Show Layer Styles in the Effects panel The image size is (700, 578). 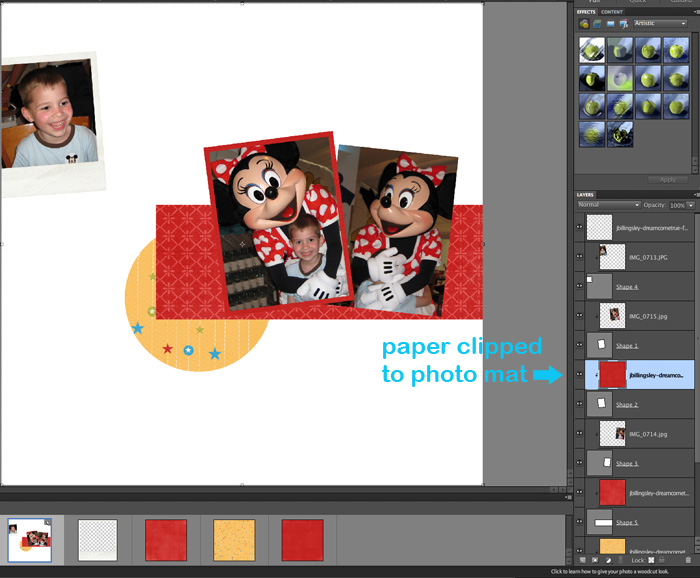597,24
